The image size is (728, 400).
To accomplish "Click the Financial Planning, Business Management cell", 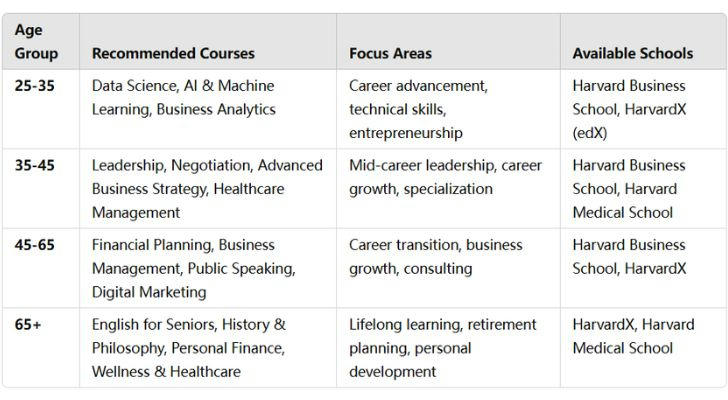I will click(x=208, y=268).
